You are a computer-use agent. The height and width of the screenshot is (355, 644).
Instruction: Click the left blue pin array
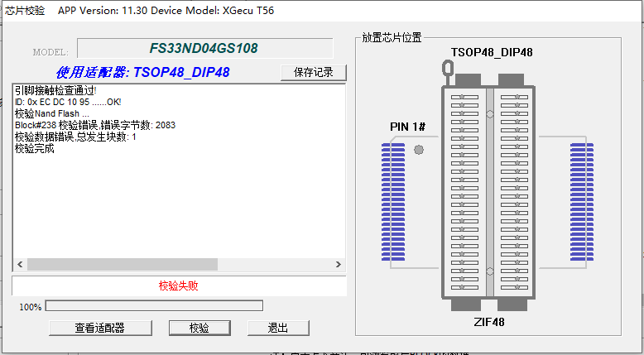coord(392,202)
